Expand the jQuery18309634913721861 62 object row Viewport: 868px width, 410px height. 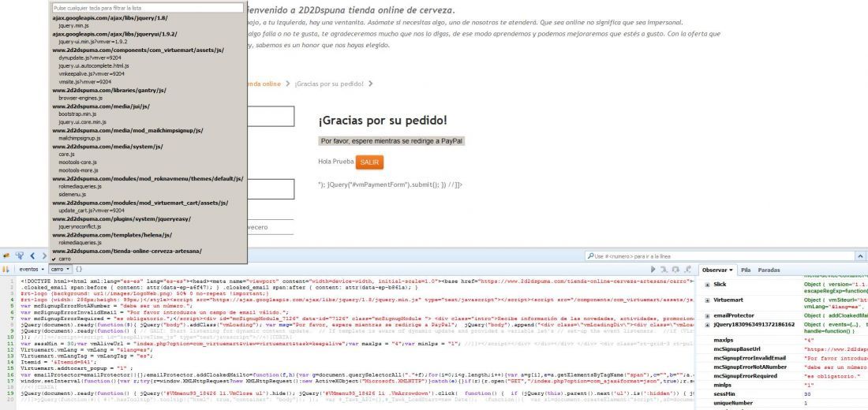pos(707,325)
